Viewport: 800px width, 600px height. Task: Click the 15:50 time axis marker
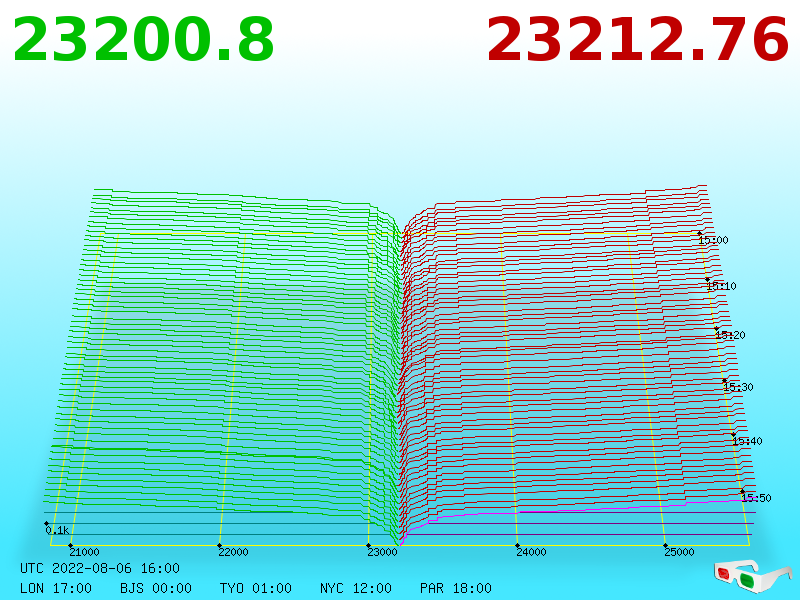pos(756,498)
